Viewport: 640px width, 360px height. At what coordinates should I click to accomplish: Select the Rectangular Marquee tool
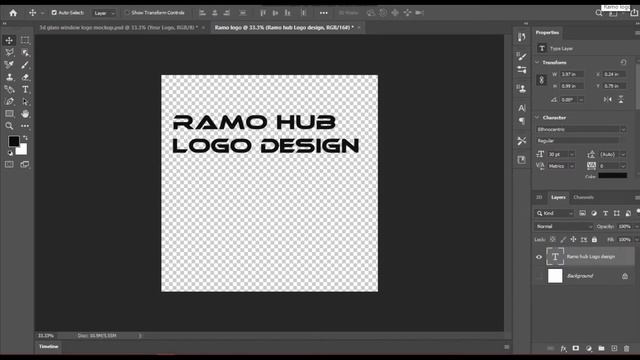[25, 40]
